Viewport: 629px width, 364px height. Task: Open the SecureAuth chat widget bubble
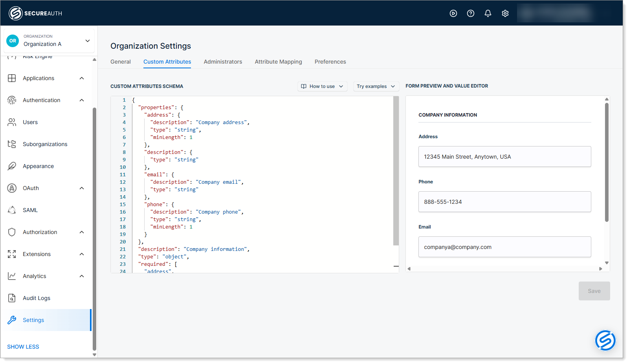[x=605, y=340]
